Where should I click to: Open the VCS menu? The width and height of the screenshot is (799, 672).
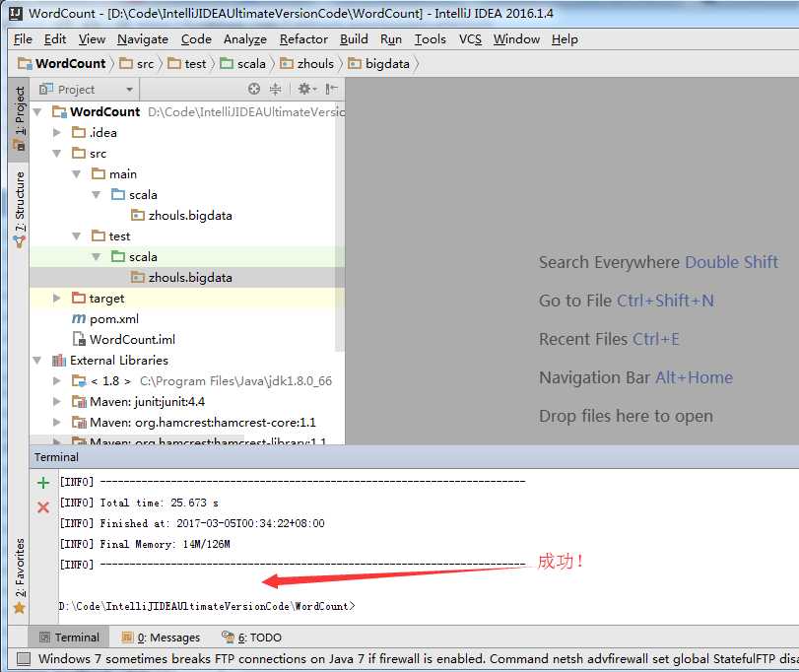pos(470,39)
